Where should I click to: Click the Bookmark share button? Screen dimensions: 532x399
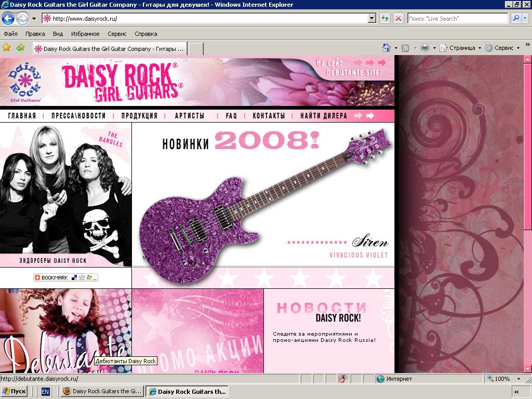pyautogui.click(x=65, y=277)
